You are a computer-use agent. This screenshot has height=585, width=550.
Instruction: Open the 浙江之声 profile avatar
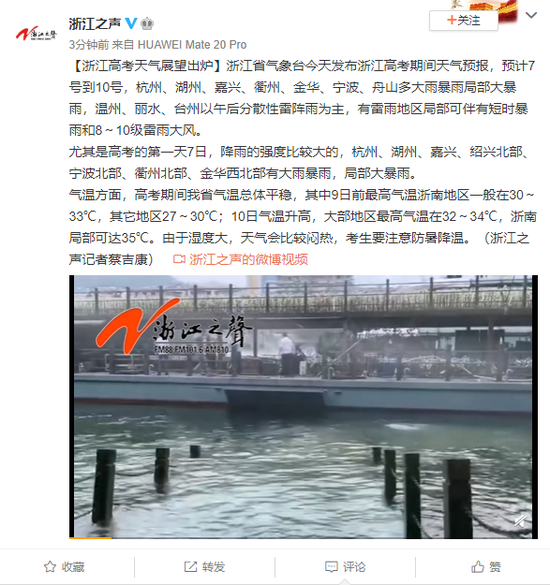36,34
